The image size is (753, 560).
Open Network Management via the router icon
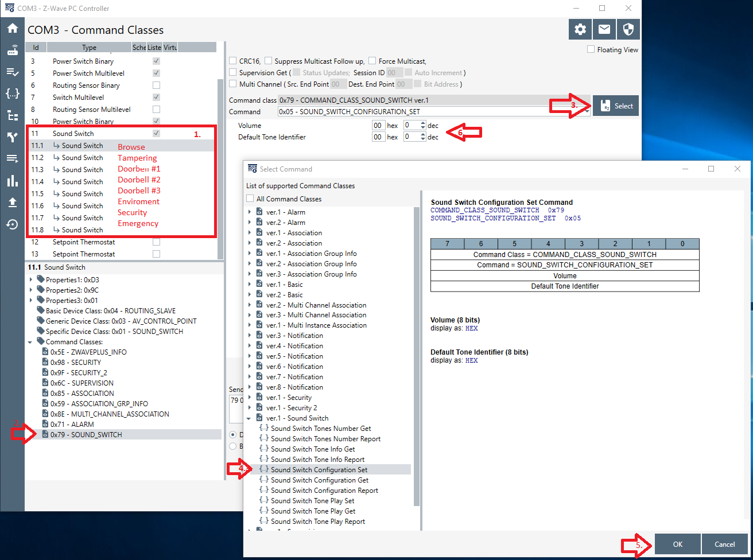(x=12, y=50)
